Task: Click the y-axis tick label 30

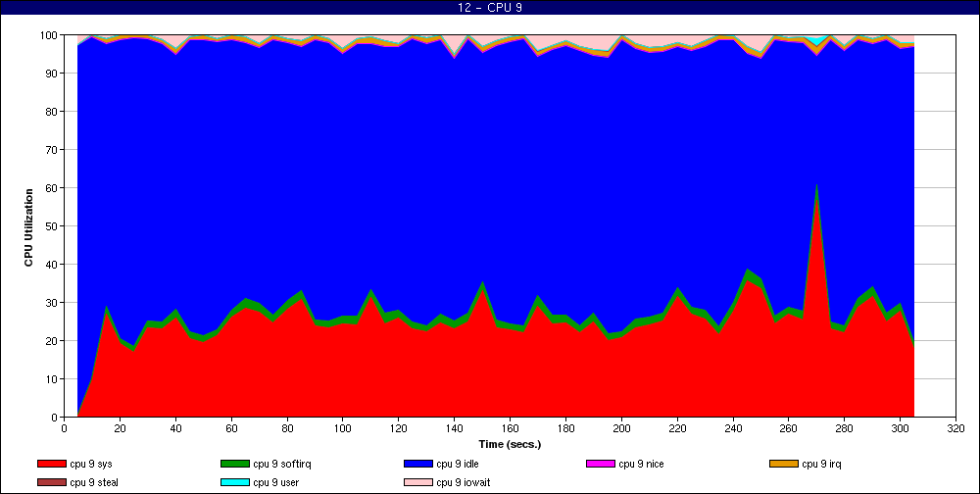Action: coord(53,303)
